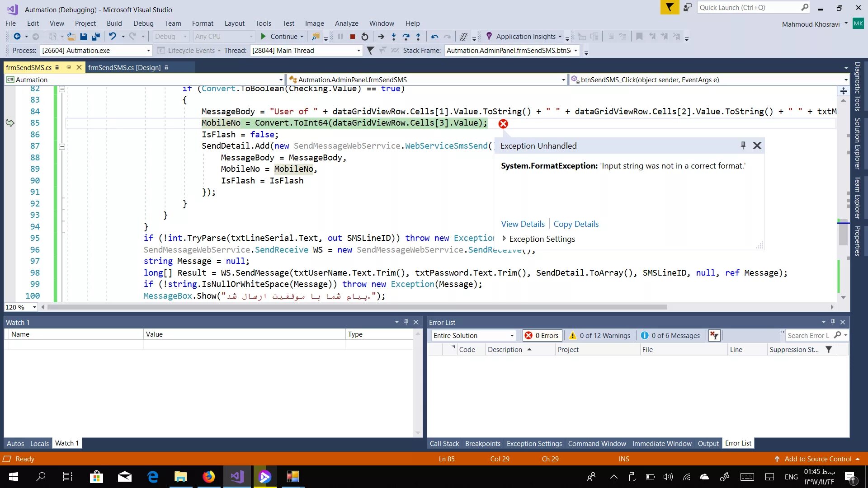Image resolution: width=868 pixels, height=488 pixels.
Task: Open Visual Studio from the taskbar
Action: [237, 477]
